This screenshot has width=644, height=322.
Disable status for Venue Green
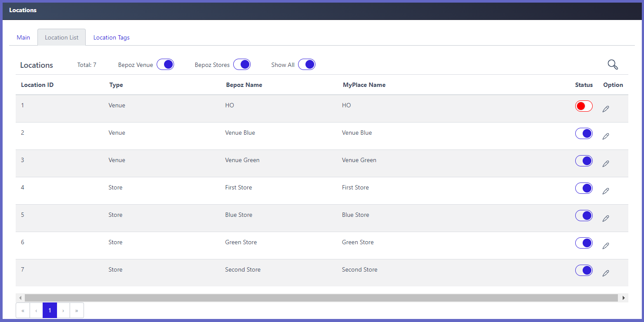584,161
